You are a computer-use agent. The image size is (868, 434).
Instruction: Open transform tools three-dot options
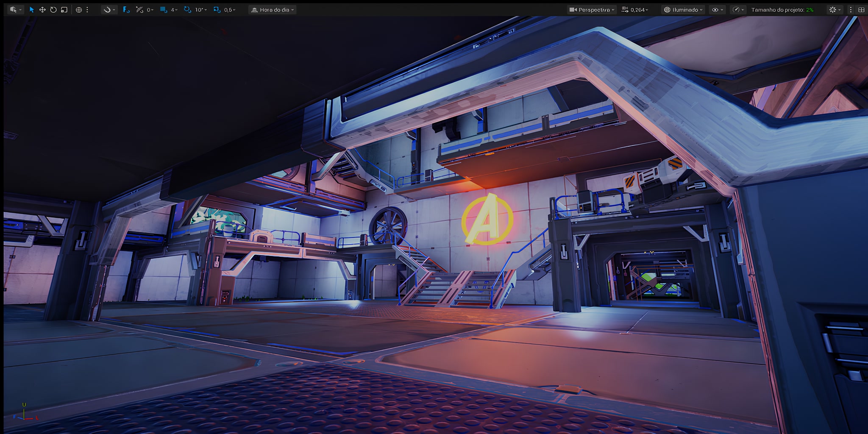[x=87, y=10]
